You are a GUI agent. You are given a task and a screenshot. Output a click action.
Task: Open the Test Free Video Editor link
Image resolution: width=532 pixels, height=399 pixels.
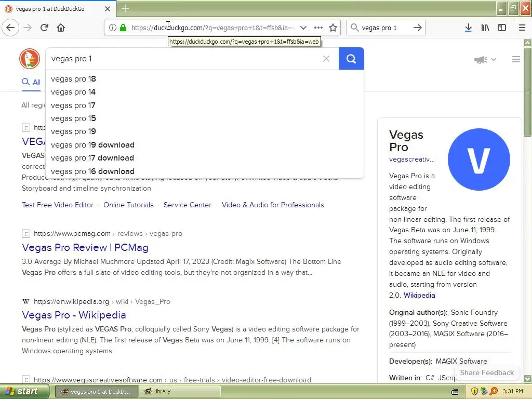tap(58, 205)
